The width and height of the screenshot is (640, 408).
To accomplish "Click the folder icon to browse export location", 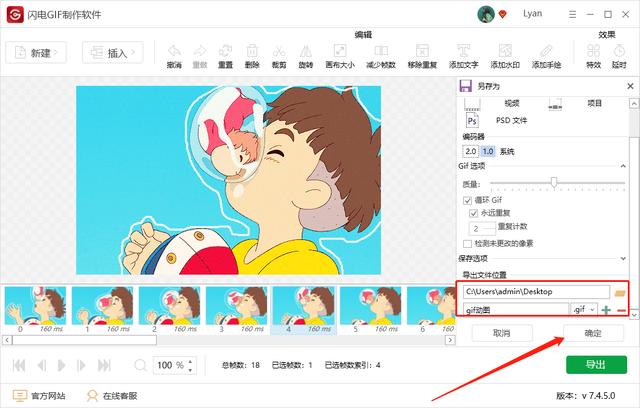I will point(620,293).
